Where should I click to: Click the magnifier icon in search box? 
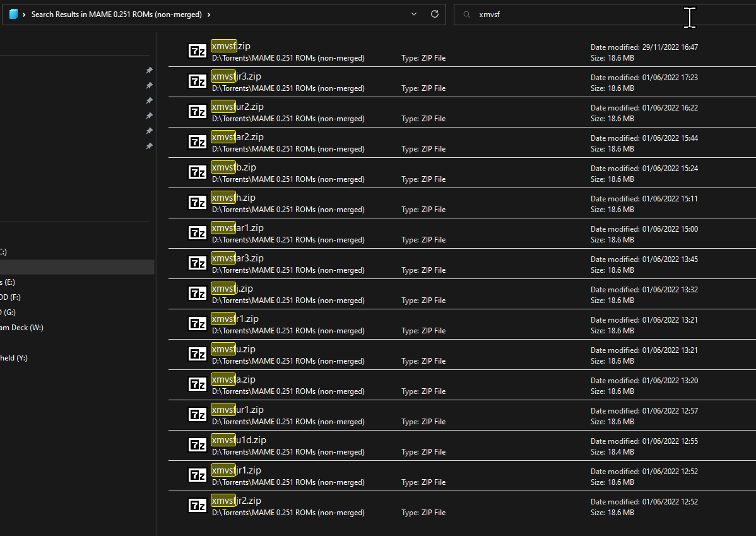click(467, 15)
